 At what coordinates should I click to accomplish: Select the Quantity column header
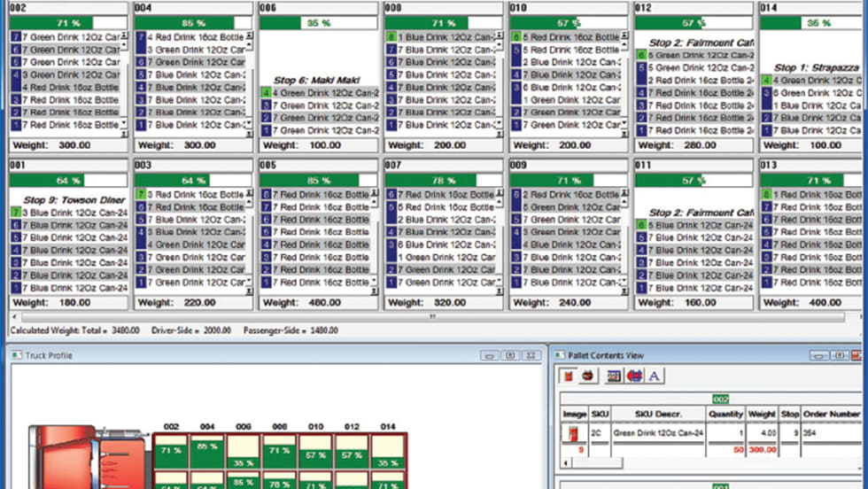(x=725, y=413)
